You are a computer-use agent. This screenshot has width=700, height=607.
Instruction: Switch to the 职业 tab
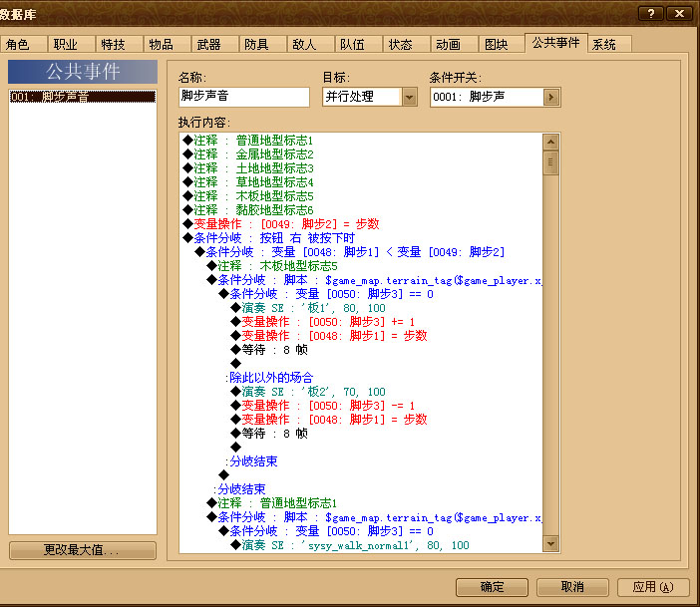pyautogui.click(x=71, y=44)
